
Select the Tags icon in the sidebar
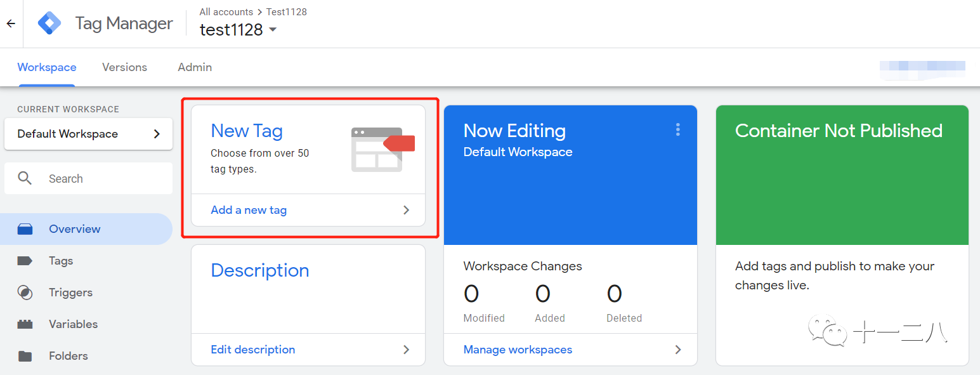[25, 260]
